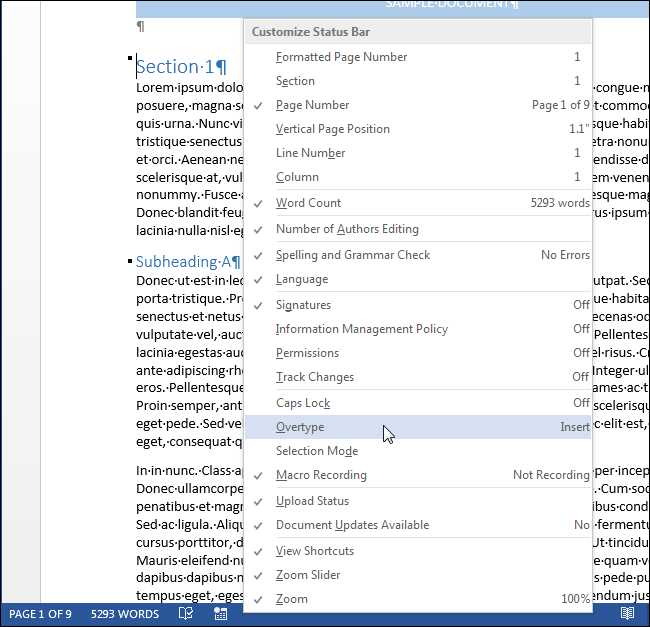Screen dimensions: 650x627
Task: Select the highlighted Overtype option
Action: tap(418, 427)
